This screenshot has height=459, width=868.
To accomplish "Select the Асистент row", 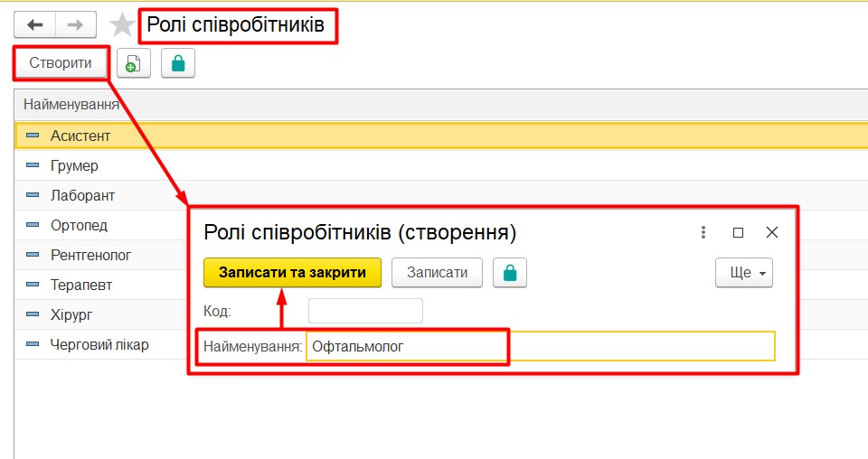I will [441, 136].
